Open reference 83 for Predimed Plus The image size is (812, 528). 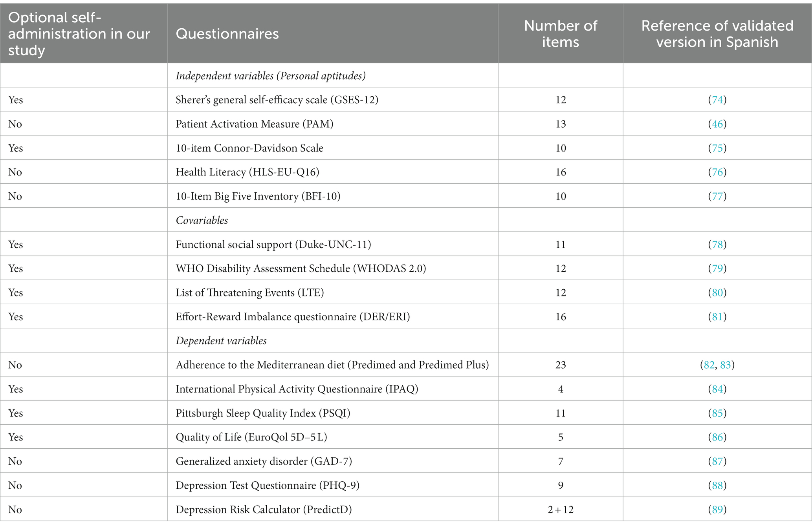click(x=726, y=365)
